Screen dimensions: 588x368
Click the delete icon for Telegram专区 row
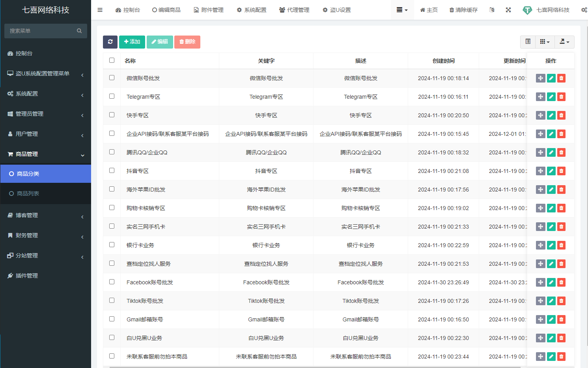click(x=561, y=96)
